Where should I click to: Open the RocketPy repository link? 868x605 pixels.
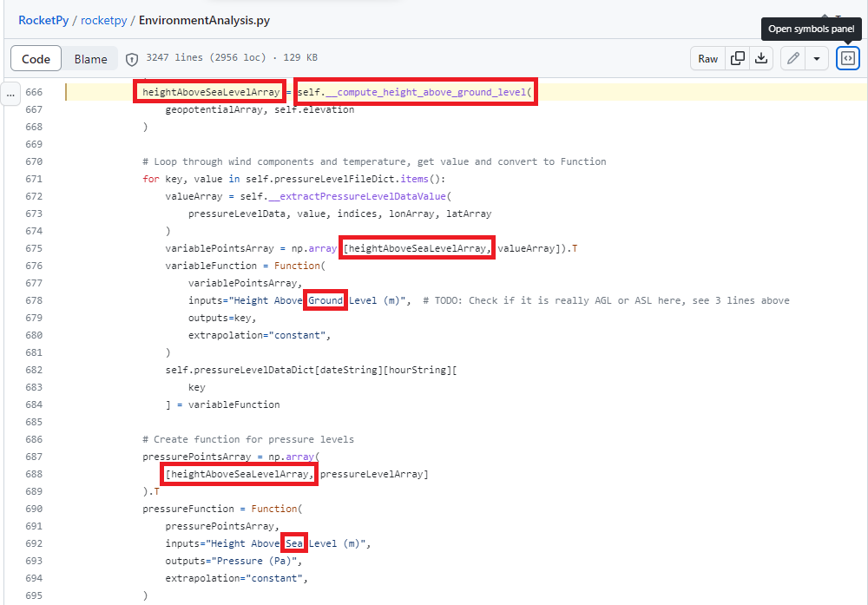(43, 19)
